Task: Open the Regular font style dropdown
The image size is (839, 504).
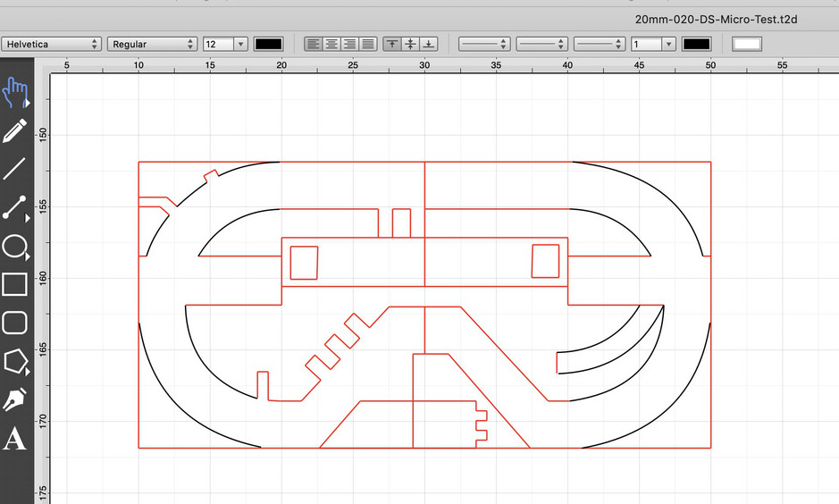Action: tap(152, 44)
